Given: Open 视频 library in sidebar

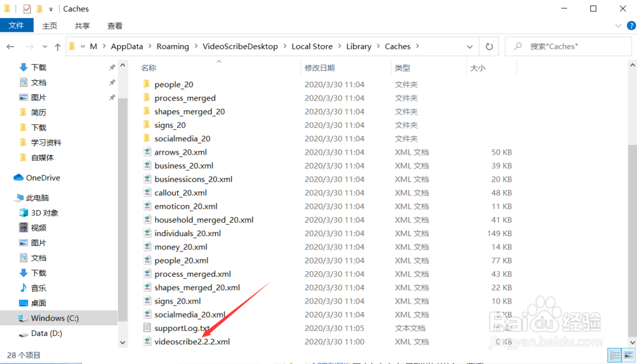Looking at the screenshot, I should click(x=39, y=228).
